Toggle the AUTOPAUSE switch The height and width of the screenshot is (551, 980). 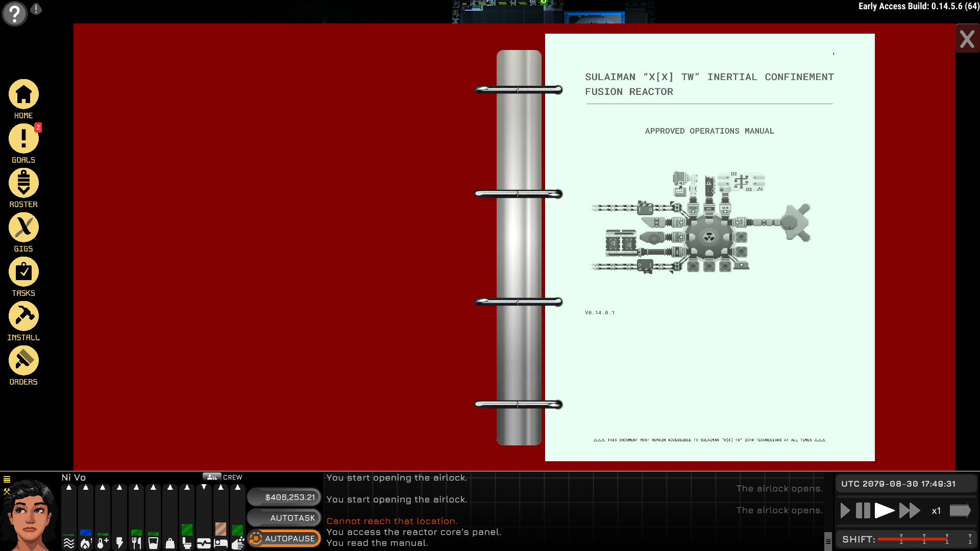point(284,538)
